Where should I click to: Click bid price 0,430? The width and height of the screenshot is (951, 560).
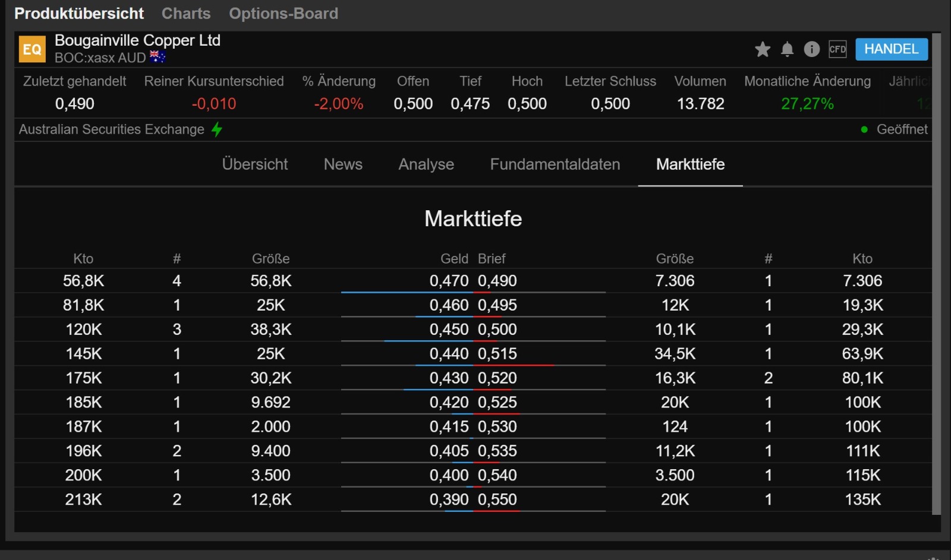449,378
